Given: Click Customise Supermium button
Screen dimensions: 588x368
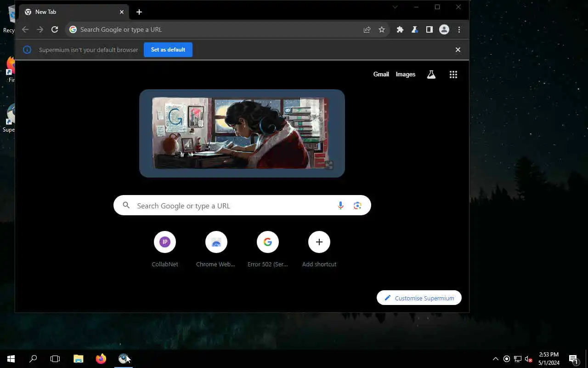Looking at the screenshot, I should (419, 298).
